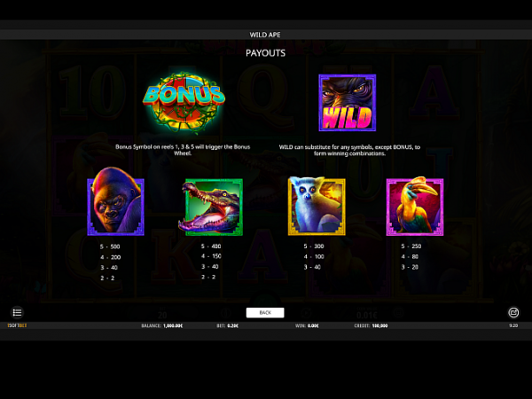Select the lemur symbol image
Viewport: 532px width, 399px height.
(x=317, y=206)
